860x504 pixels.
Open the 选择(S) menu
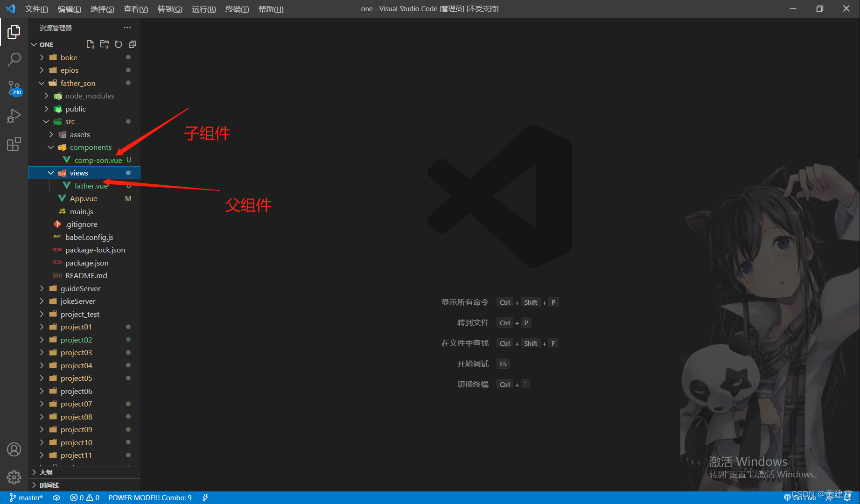point(102,9)
